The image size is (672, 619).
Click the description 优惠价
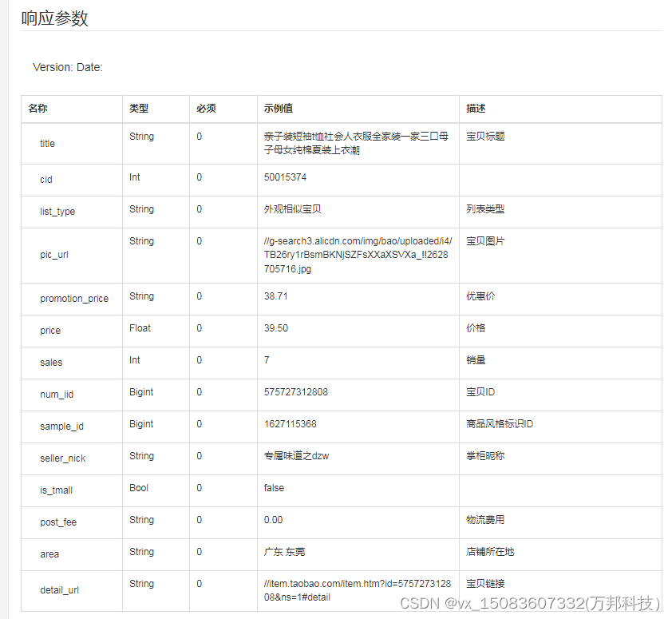pyautogui.click(x=480, y=296)
